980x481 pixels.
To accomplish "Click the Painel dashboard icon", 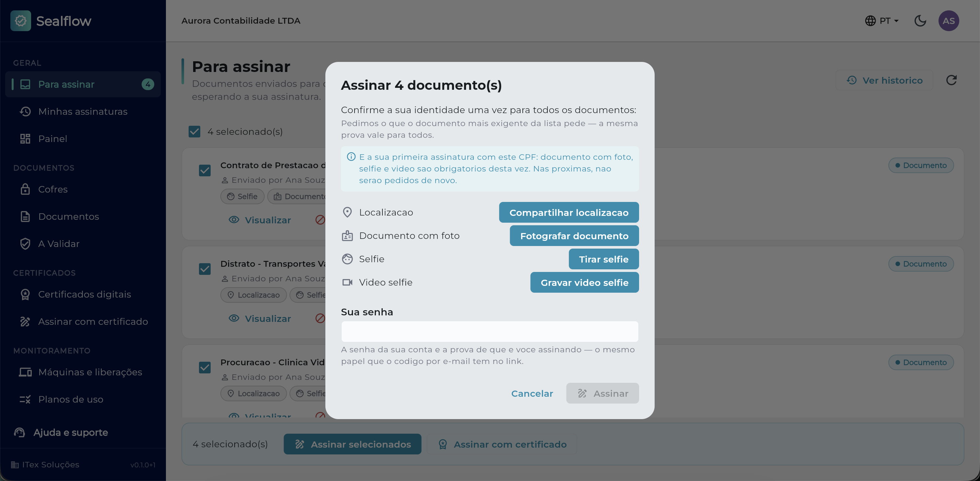I will (25, 138).
